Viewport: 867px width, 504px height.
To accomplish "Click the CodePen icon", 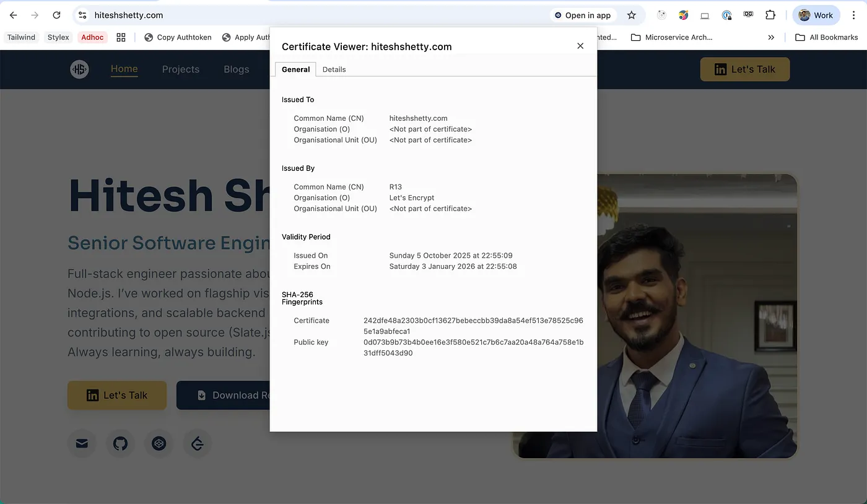I will (159, 443).
